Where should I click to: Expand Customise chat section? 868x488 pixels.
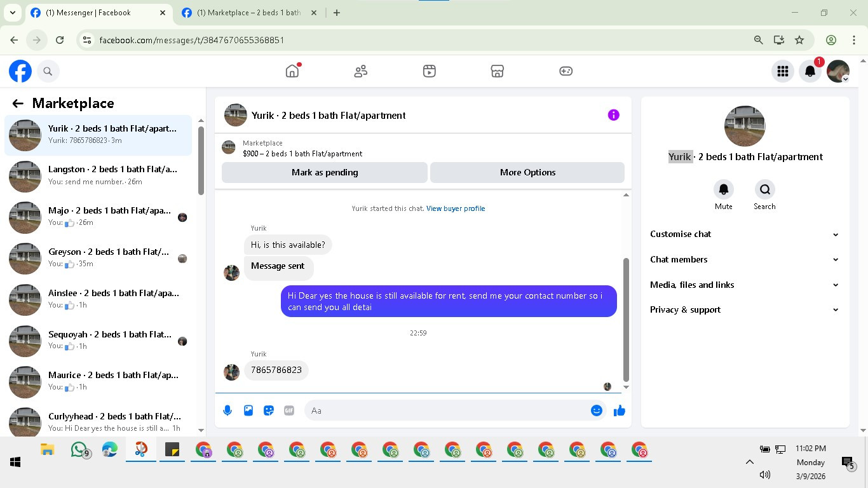point(744,234)
